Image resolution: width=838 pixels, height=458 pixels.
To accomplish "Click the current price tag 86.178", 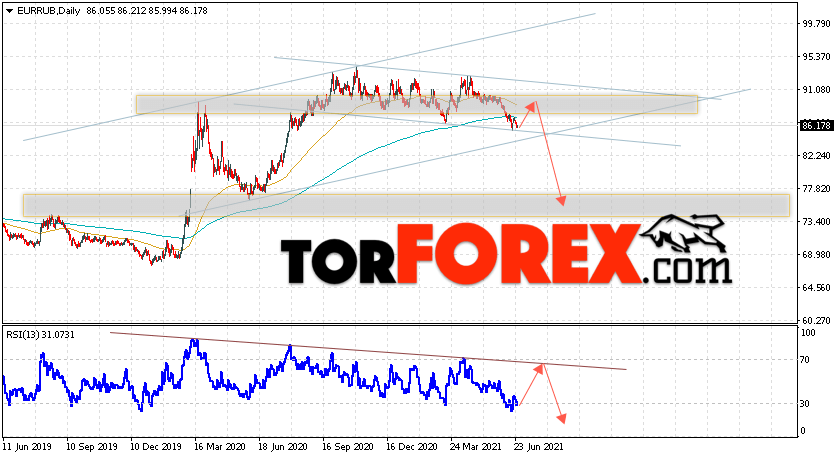I will 816,126.
